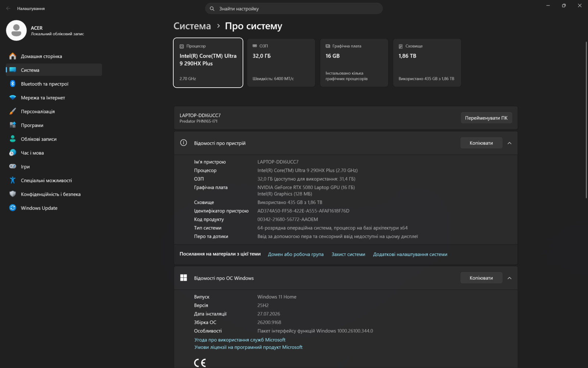Collapse the Відомості про пристрій section chevron
588x368 pixels.
coord(509,143)
